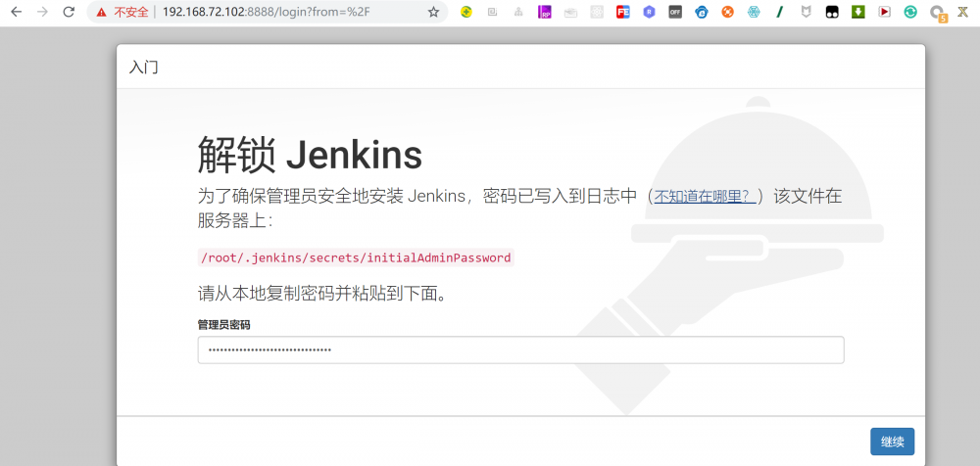Click the 入门 header title
Image resolution: width=980 pixels, height=466 pixels.
pyautogui.click(x=144, y=68)
